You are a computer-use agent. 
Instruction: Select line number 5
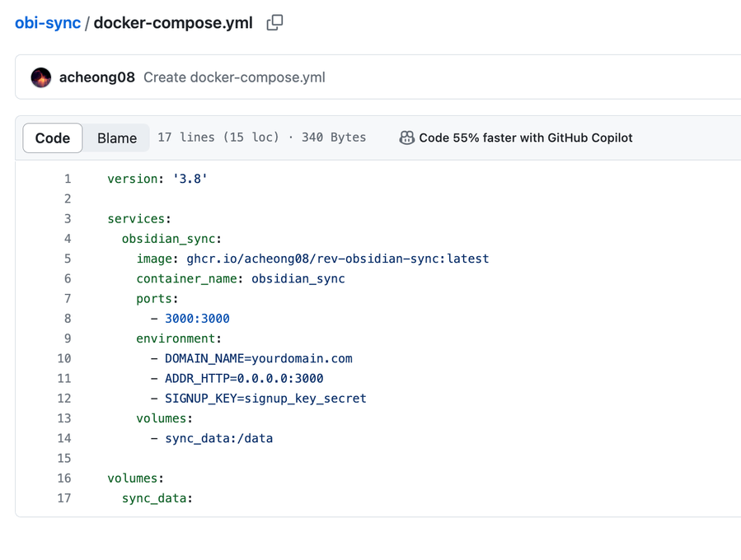(68, 259)
